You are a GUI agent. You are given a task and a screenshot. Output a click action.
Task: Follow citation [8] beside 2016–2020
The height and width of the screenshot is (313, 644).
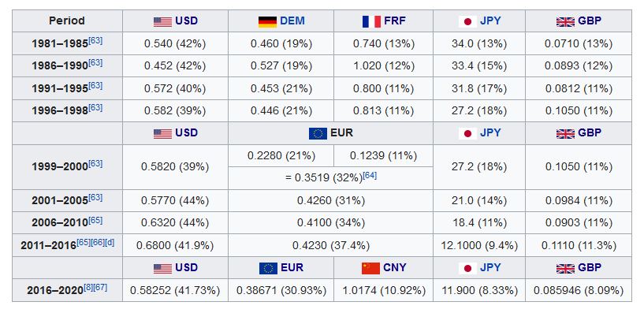[x=88, y=287]
